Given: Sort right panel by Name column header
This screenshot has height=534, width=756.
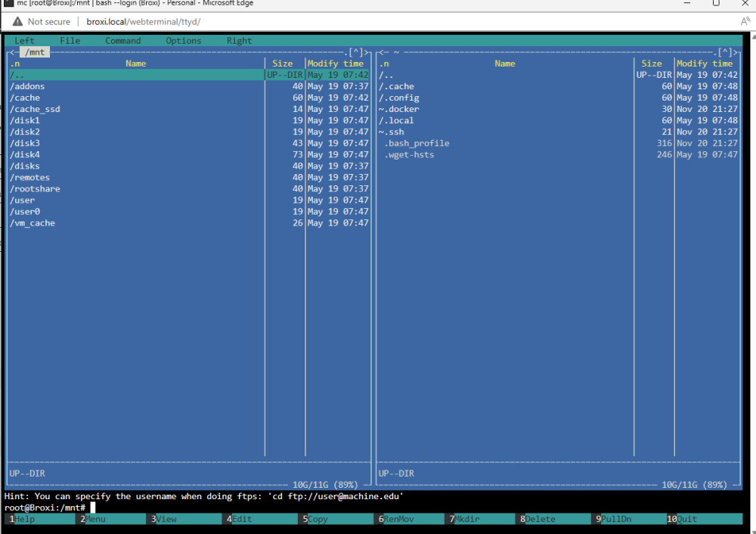Looking at the screenshot, I should (x=505, y=64).
